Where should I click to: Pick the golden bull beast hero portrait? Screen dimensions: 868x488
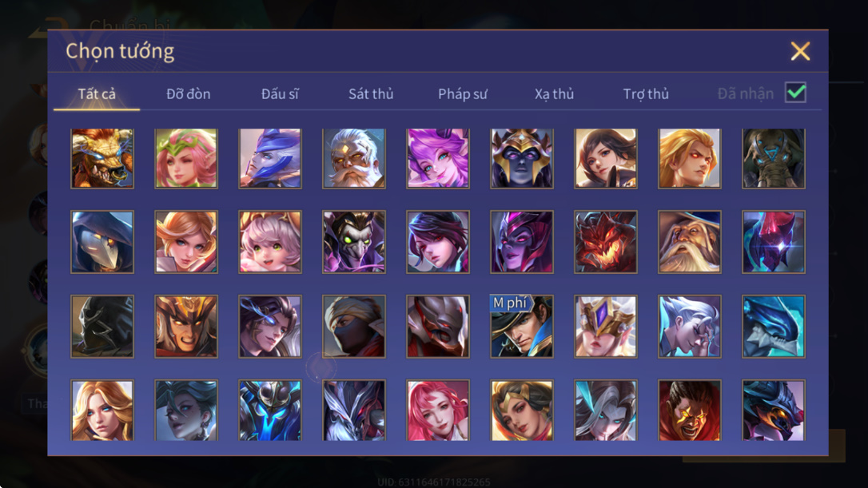click(x=102, y=158)
